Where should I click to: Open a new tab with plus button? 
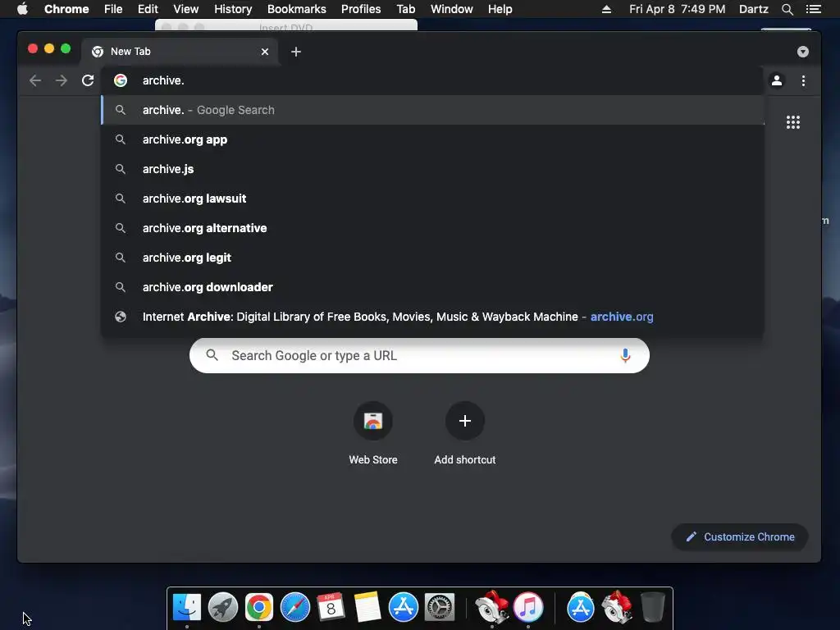[x=295, y=52]
